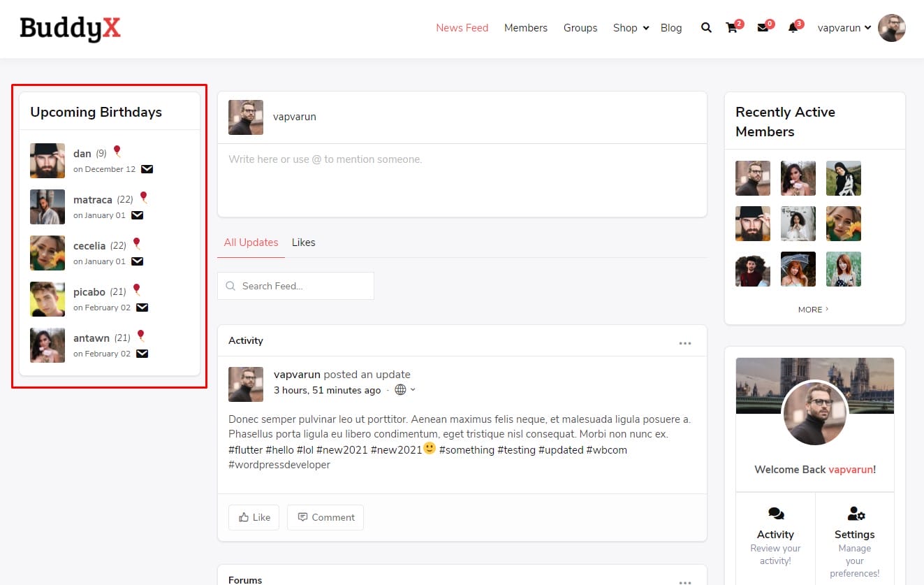Click the Settings user-gear icon
The image size is (924, 585).
click(x=855, y=514)
